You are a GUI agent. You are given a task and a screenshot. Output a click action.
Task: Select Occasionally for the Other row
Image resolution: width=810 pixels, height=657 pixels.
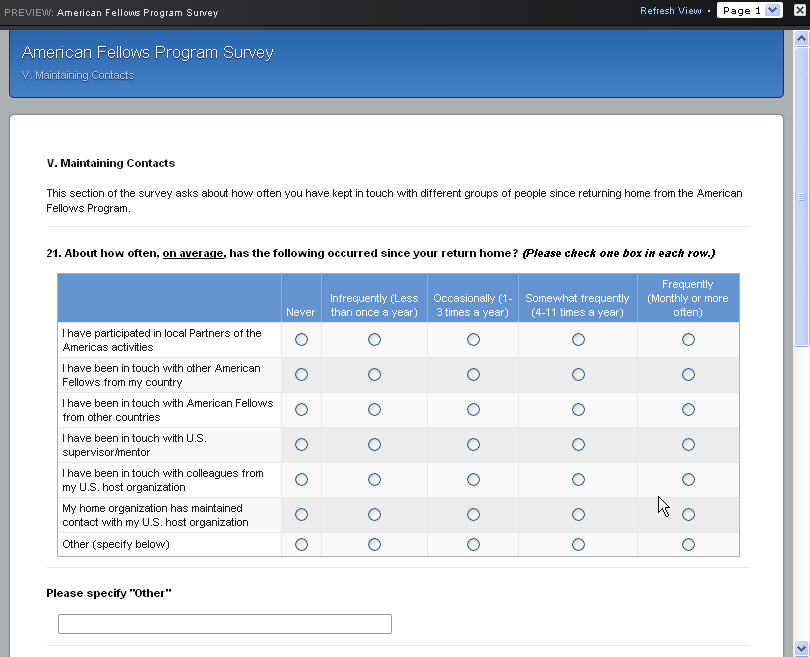point(473,545)
